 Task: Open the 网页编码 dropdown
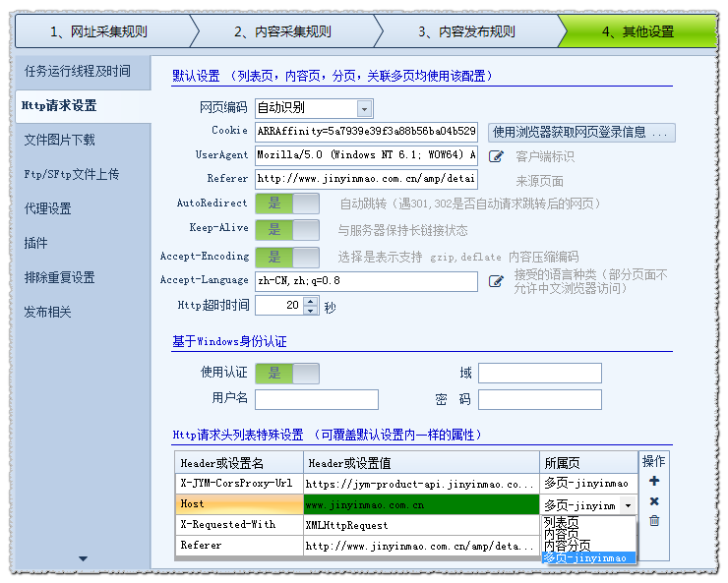point(364,109)
